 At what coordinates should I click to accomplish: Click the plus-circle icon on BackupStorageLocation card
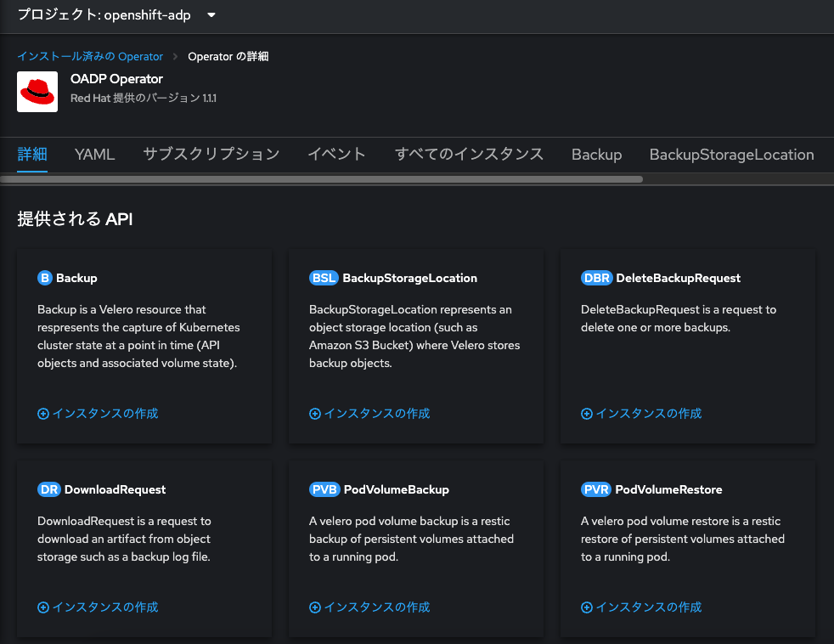pos(314,414)
